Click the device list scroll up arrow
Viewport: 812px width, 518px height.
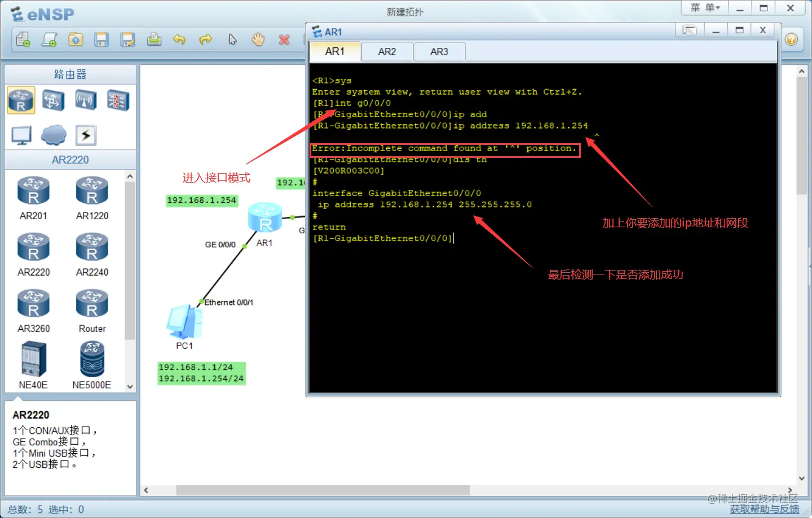coord(130,176)
